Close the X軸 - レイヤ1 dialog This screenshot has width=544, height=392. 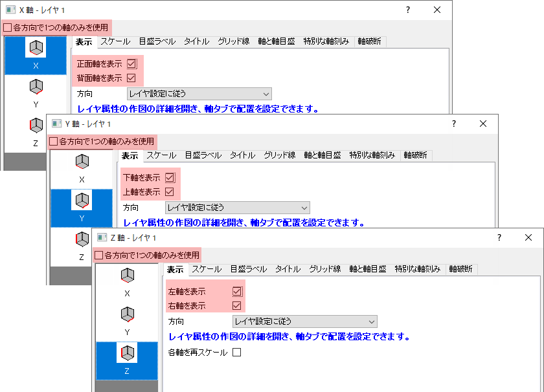point(437,10)
